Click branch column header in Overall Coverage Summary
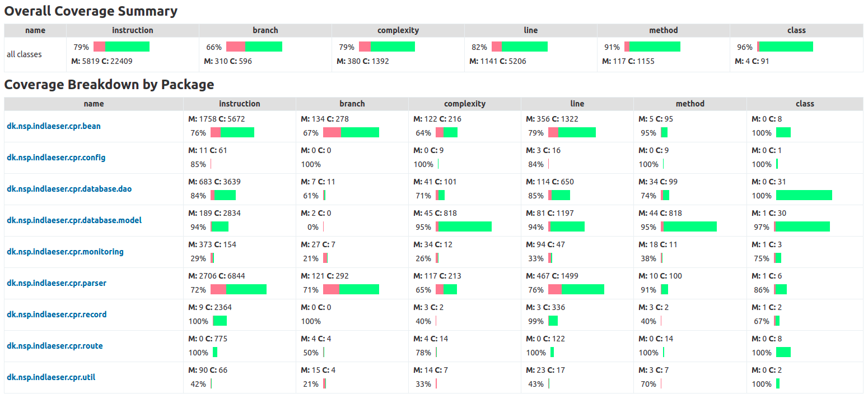Image resolution: width=868 pixels, height=407 pixels. coord(265,30)
